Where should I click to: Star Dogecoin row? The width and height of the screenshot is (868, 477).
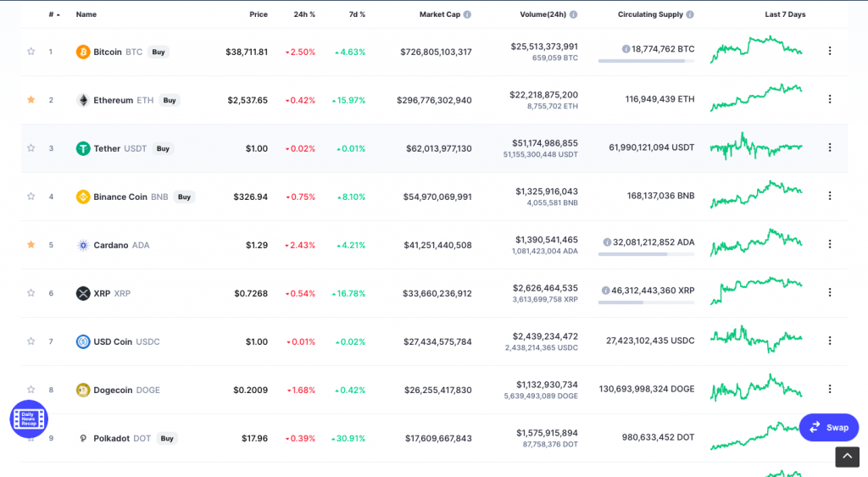(x=31, y=389)
